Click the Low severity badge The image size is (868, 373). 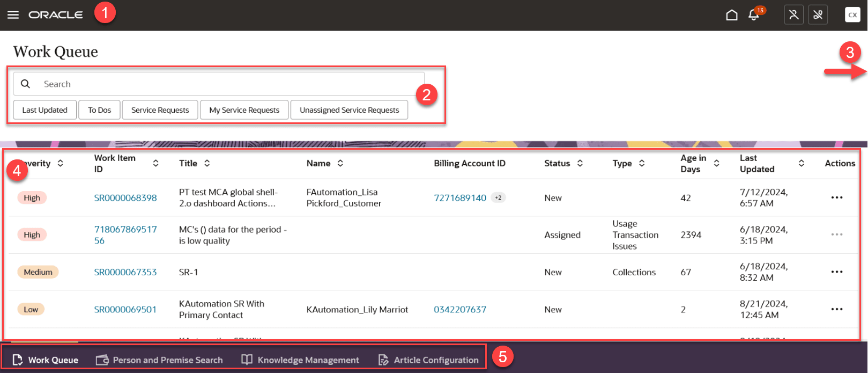[31, 309]
